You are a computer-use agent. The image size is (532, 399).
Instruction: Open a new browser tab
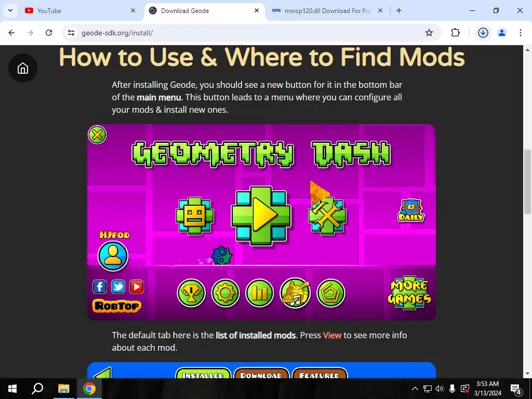399,10
